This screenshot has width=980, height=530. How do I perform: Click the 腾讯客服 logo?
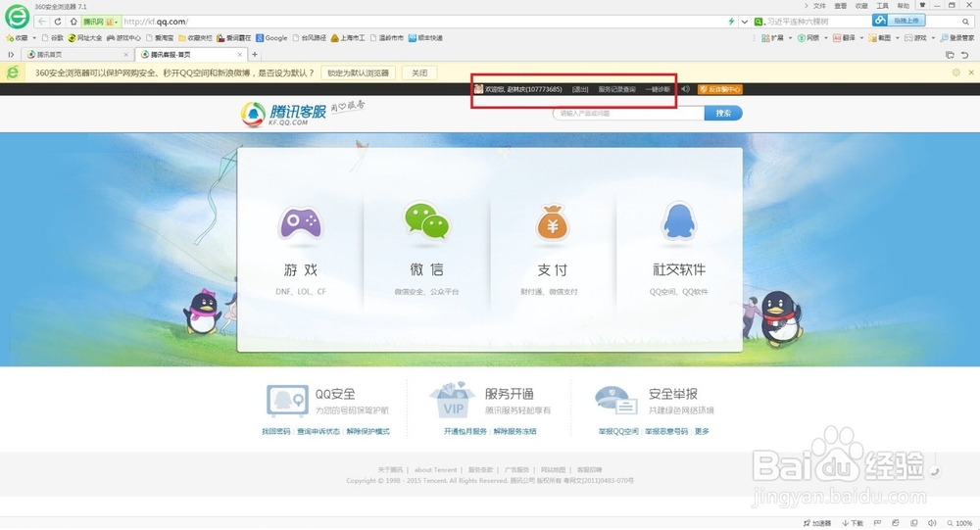pyautogui.click(x=284, y=114)
